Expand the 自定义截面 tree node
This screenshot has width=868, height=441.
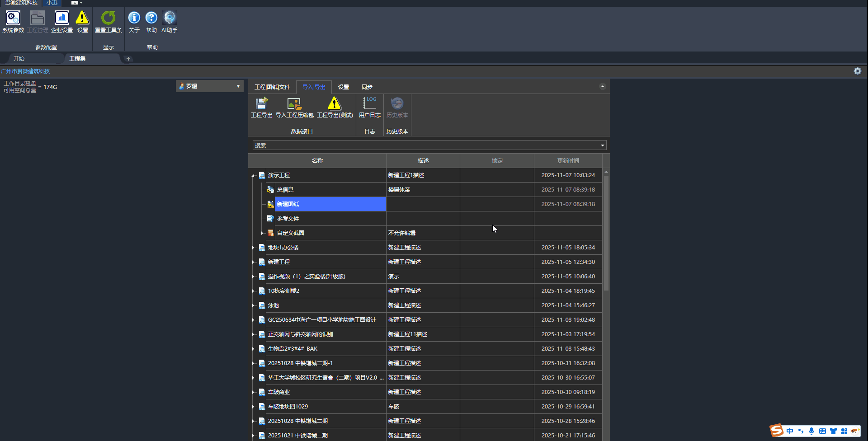point(262,233)
